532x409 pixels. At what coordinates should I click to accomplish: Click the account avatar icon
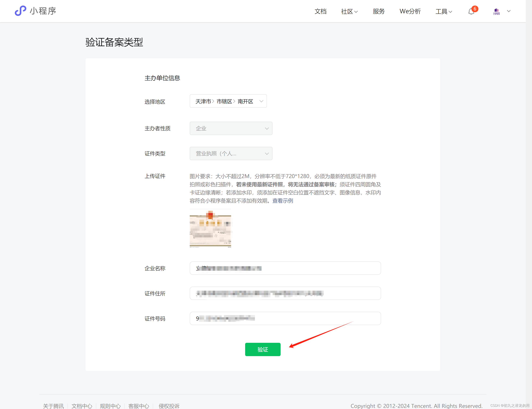pyautogui.click(x=496, y=11)
